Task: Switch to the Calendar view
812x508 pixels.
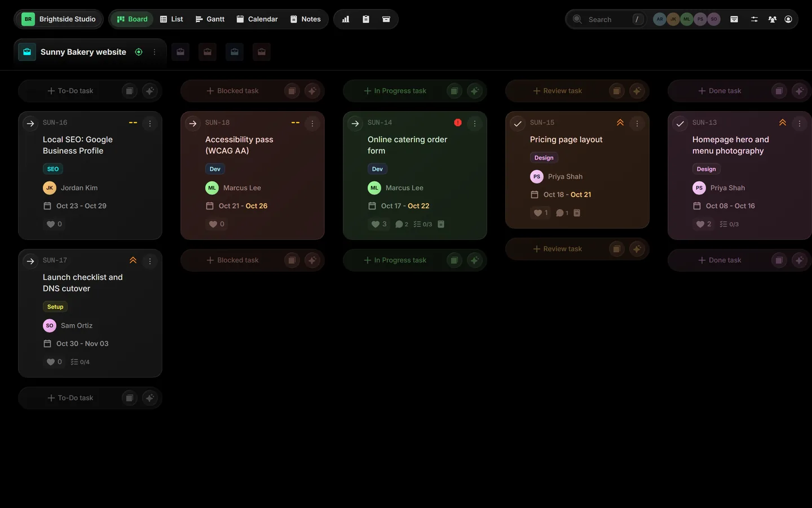Action: 257,19
